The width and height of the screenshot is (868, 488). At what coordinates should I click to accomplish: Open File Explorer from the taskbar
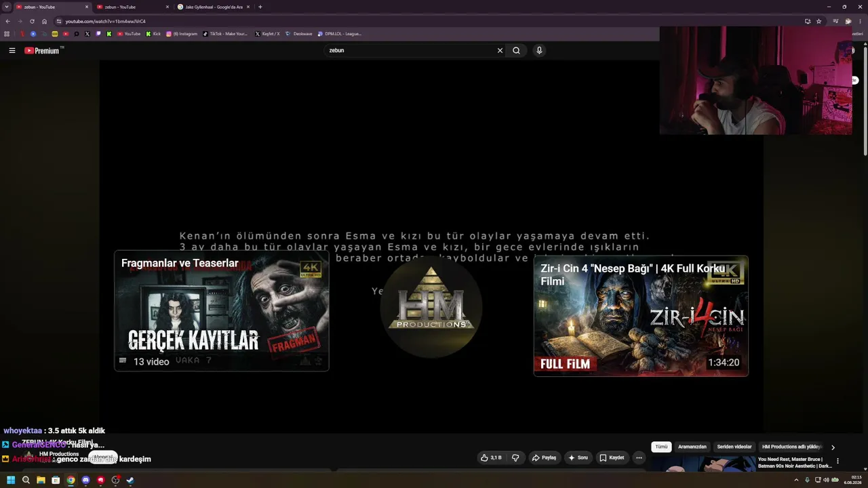tap(41, 481)
